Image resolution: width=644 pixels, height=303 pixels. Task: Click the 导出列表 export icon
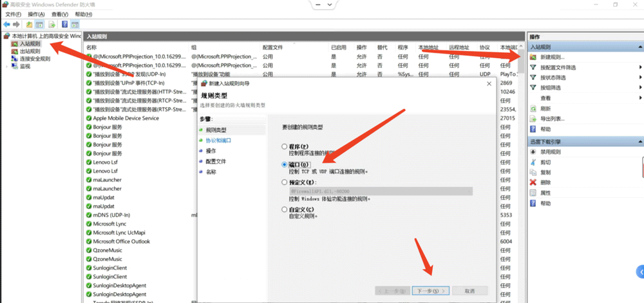click(x=533, y=119)
